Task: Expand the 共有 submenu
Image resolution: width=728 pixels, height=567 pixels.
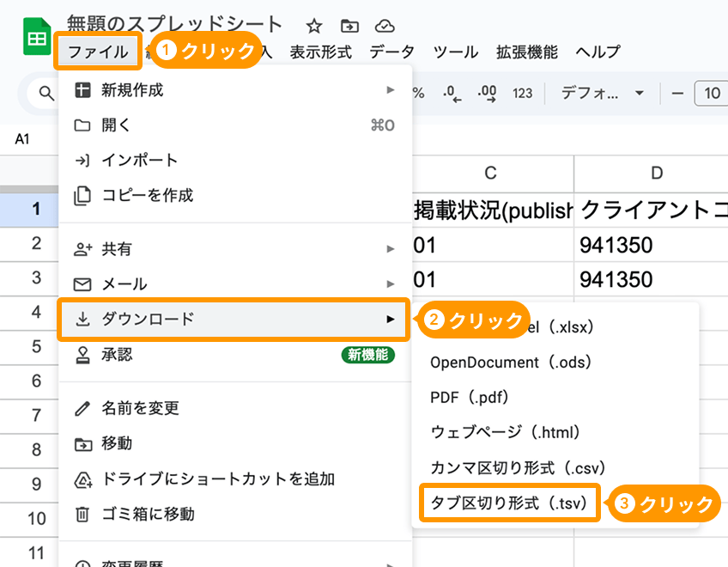Action: point(235,249)
